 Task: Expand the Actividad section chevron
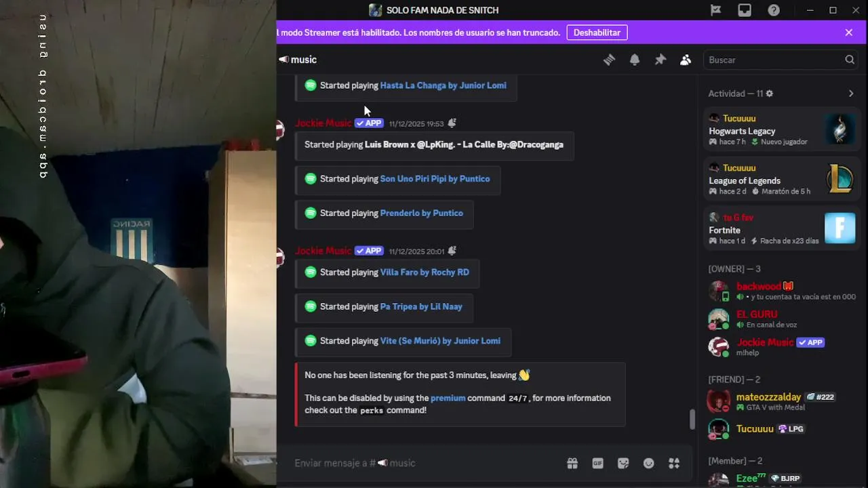point(851,94)
